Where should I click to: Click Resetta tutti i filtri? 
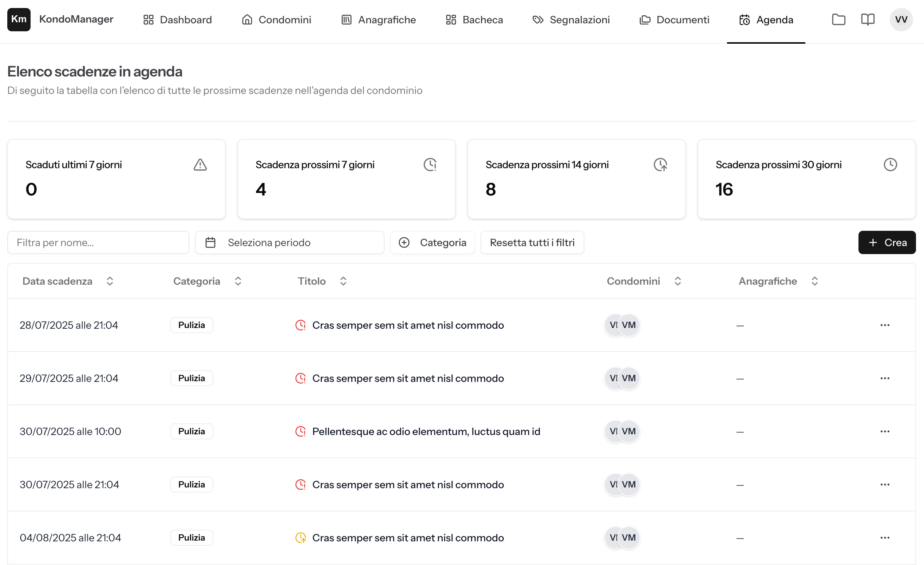(x=532, y=242)
